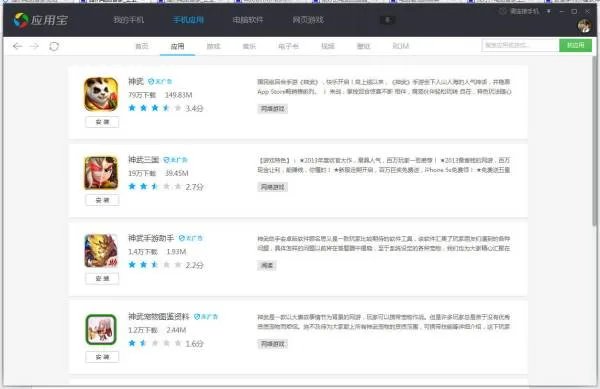Open the 电子书 tab

point(288,46)
